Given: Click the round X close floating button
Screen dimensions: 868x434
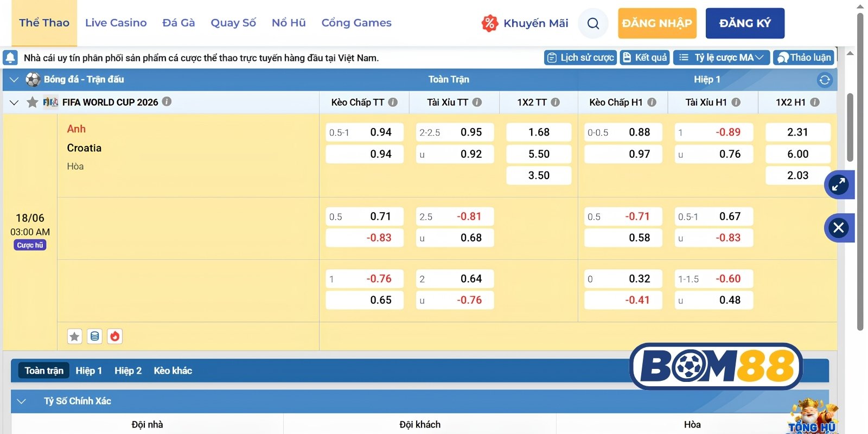Looking at the screenshot, I should pos(839,227).
